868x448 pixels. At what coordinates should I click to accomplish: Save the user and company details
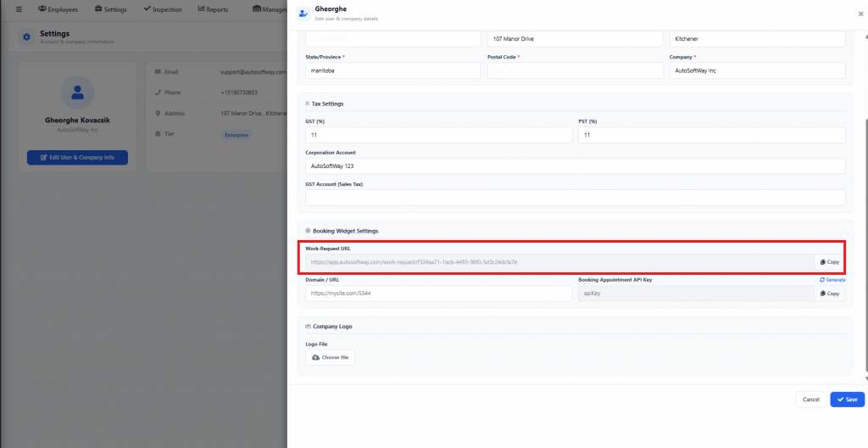[x=847, y=400]
